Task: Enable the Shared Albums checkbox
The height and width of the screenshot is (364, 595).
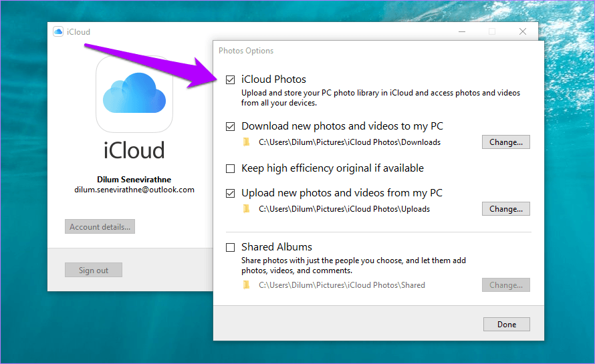Action: [231, 247]
